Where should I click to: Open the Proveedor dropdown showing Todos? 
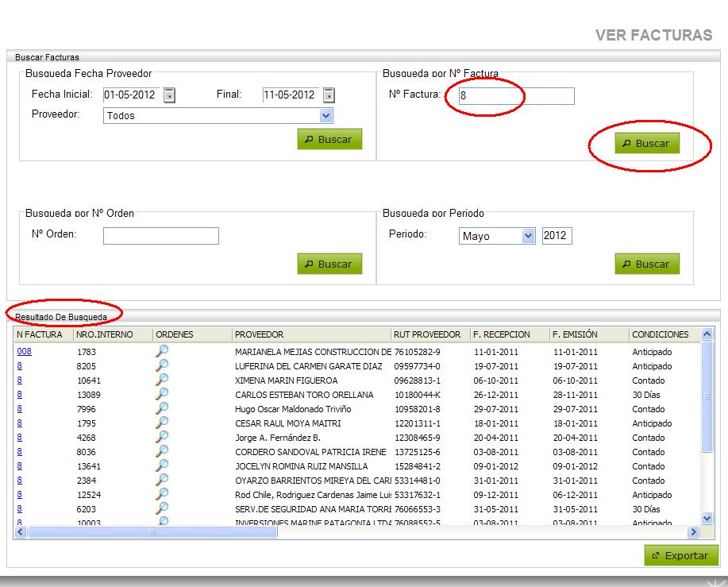(x=218, y=116)
